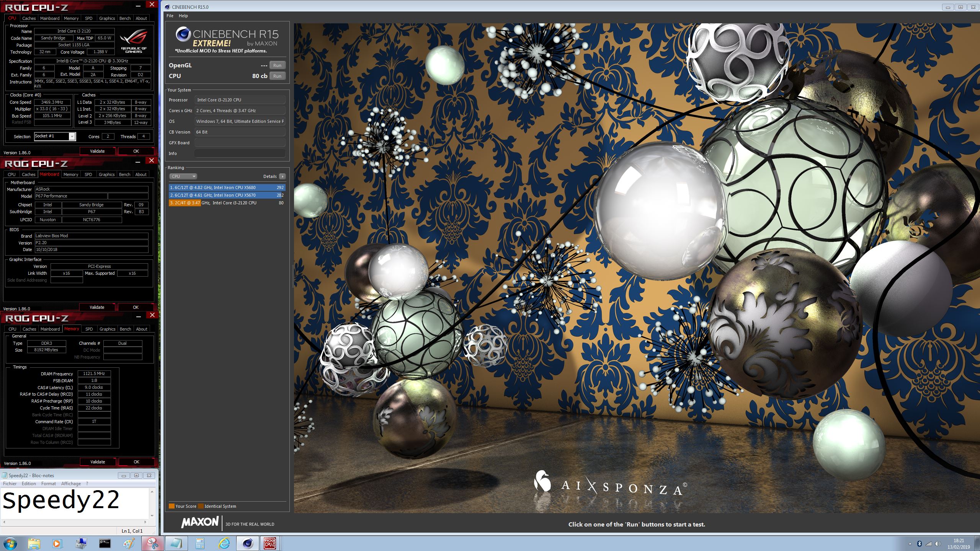
Task: Click the Cinebench title bar icon
Action: pyautogui.click(x=167, y=7)
